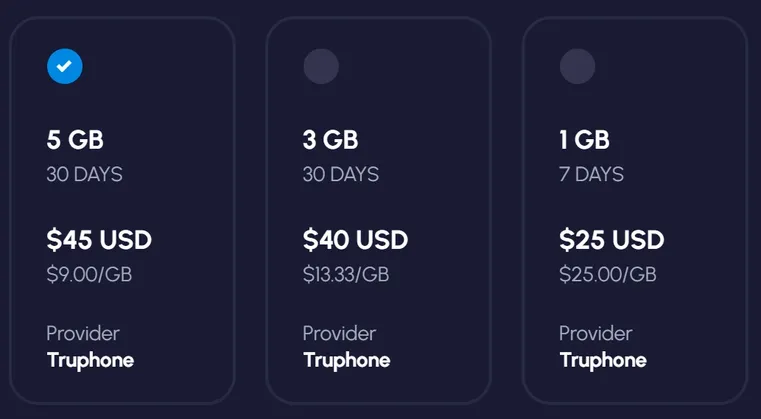Click Truphone provider in 3 GB card
761x419 pixels.
click(x=347, y=361)
